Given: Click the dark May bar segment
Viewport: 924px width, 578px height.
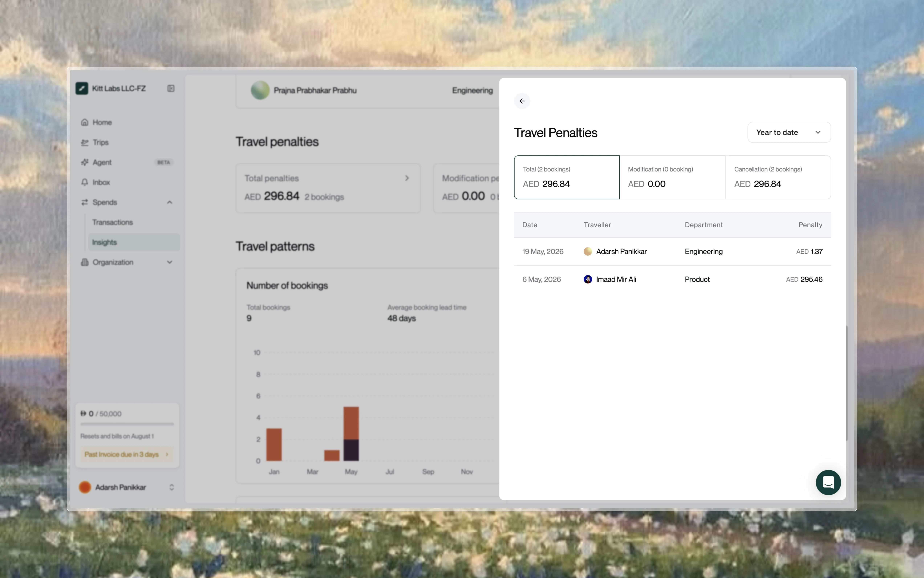Looking at the screenshot, I should coord(351,450).
